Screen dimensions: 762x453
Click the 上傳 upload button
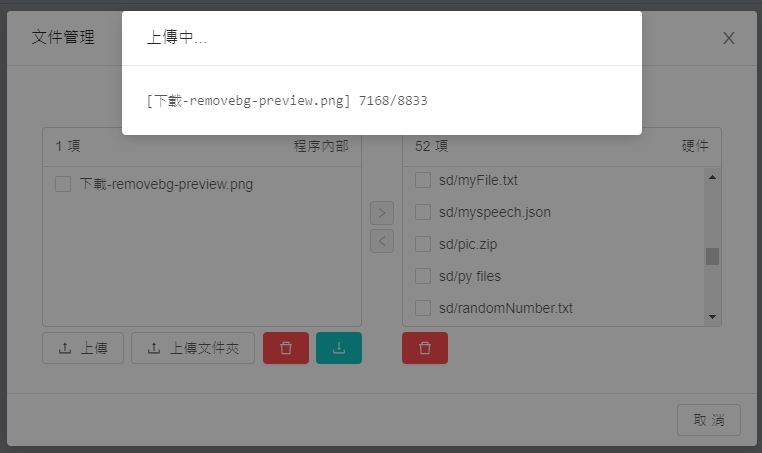83,348
